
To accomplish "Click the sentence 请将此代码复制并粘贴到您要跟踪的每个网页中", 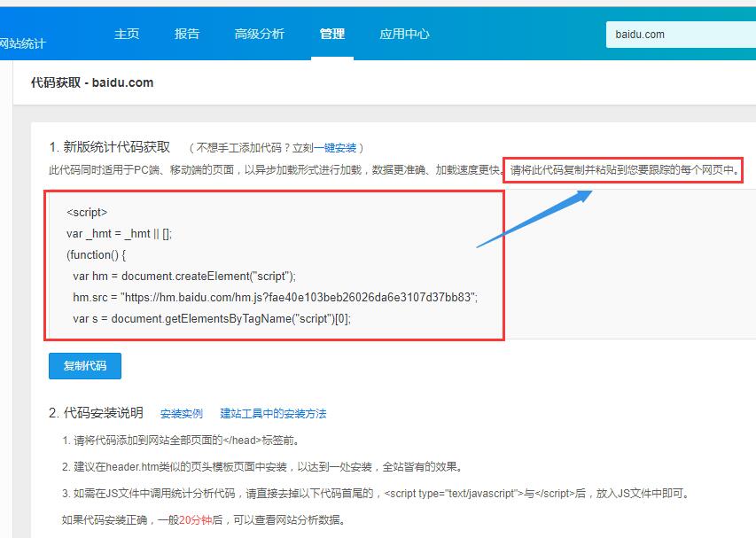I will click(x=624, y=169).
